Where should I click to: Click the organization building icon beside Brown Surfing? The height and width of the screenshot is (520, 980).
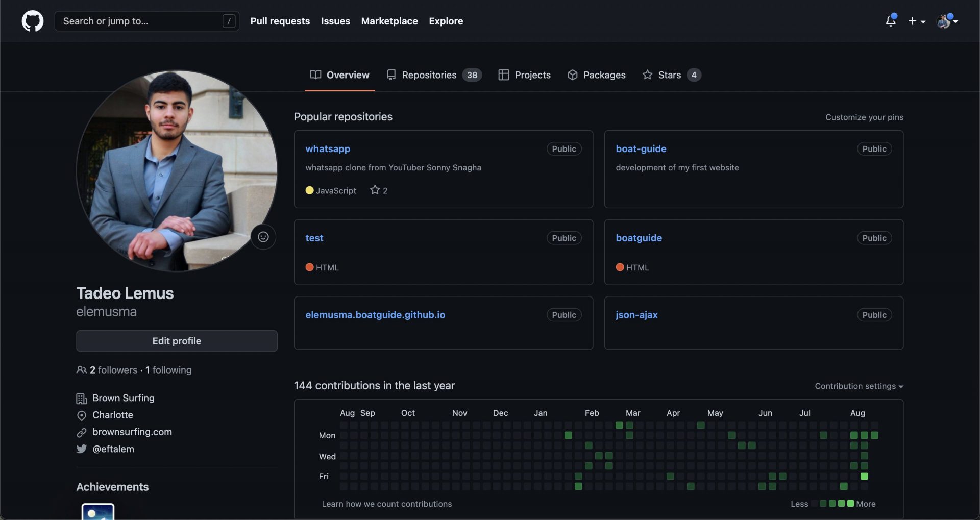coord(82,399)
